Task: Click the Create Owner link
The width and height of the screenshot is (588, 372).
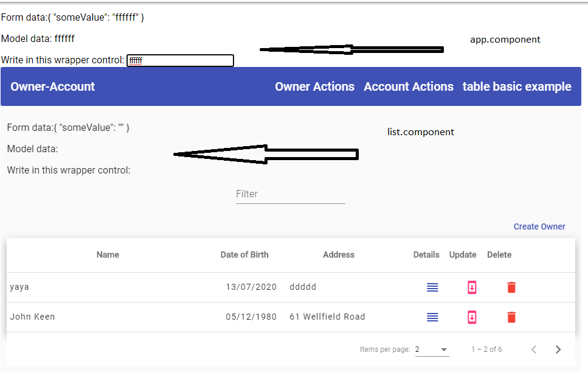Action: pos(539,226)
